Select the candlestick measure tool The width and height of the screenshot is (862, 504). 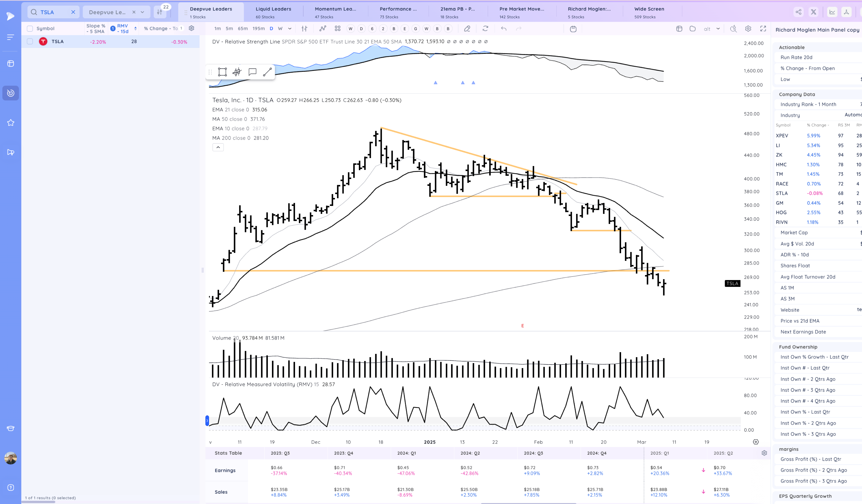tap(237, 72)
